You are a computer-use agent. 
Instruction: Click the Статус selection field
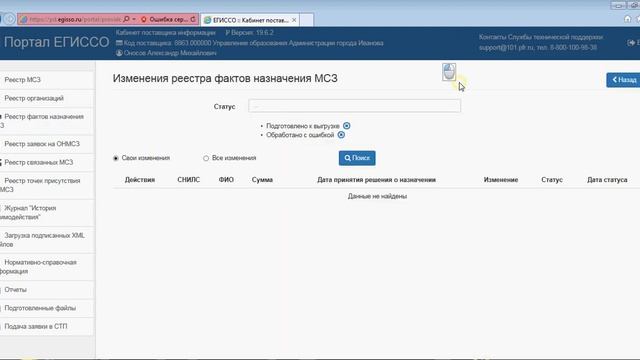coord(354,106)
